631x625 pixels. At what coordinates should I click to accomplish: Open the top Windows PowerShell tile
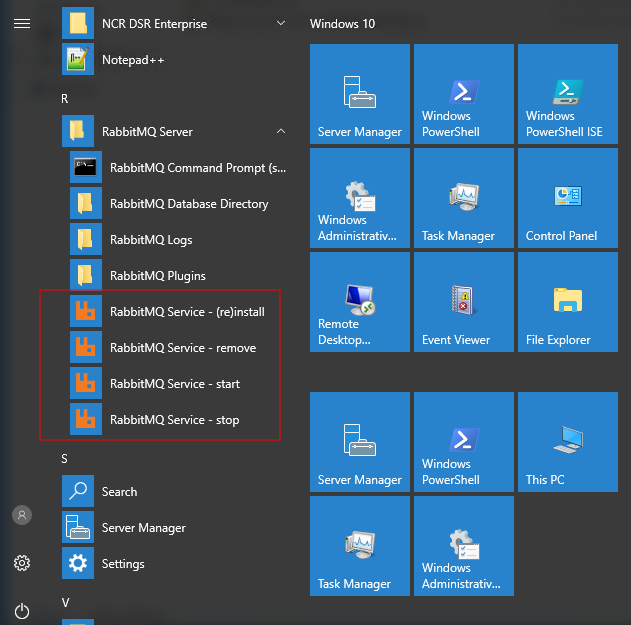[x=464, y=94]
